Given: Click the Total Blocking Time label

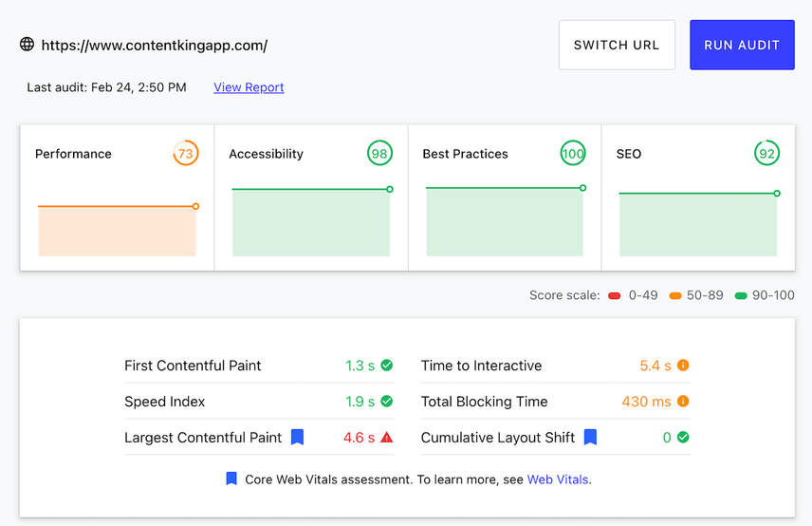Looking at the screenshot, I should [484, 402].
